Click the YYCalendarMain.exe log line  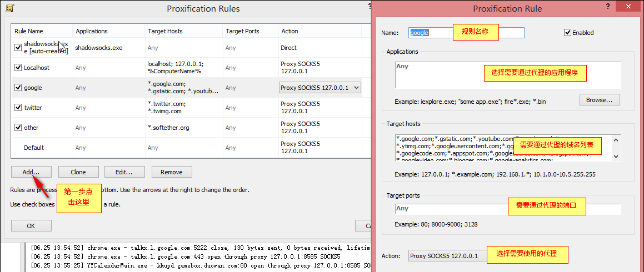201,266
